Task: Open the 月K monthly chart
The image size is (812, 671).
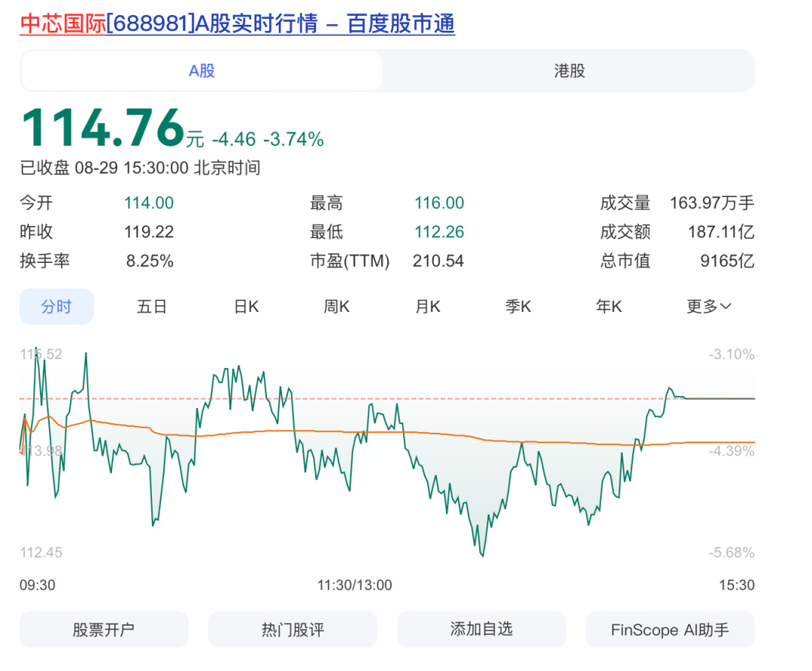Action: [x=427, y=307]
